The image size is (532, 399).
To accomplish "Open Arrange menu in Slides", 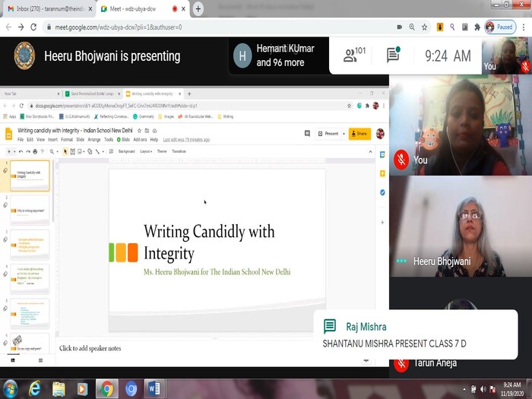I will (94, 139).
